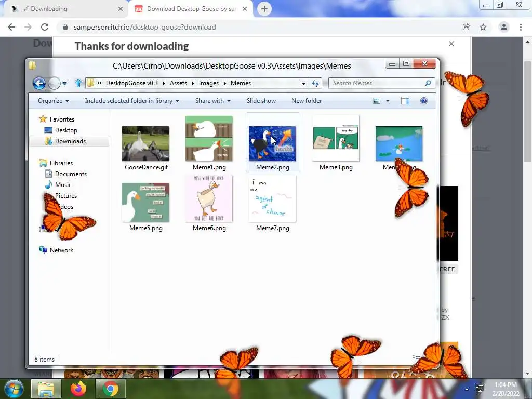532x399 pixels.
Task: Click the Explorer Back arrow button
Action: tap(39, 83)
